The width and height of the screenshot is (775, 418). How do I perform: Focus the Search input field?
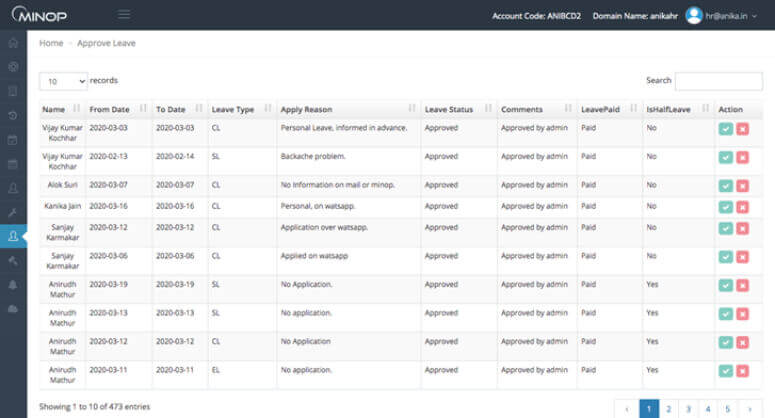[x=718, y=81]
